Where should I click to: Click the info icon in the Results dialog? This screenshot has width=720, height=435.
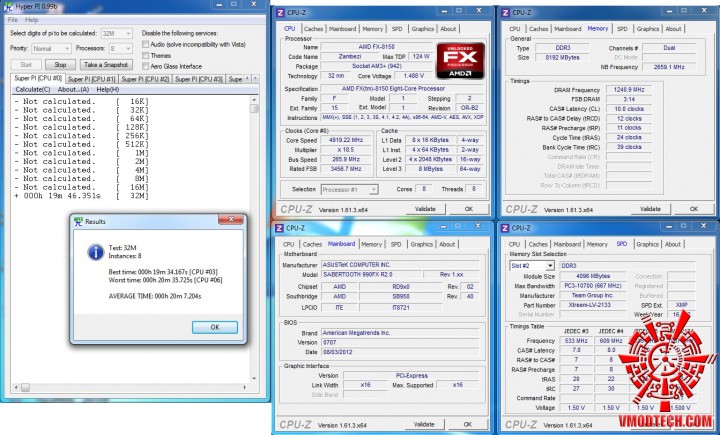[96, 252]
